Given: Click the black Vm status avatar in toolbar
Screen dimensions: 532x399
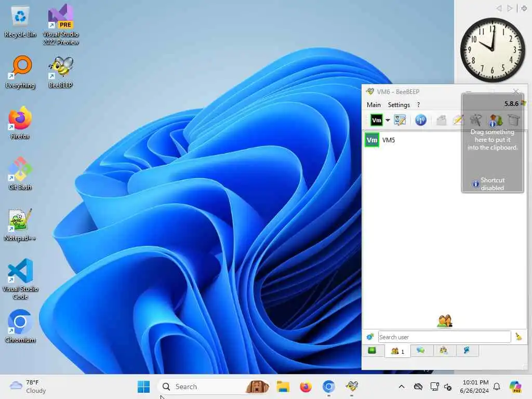Looking at the screenshot, I should coord(376,120).
